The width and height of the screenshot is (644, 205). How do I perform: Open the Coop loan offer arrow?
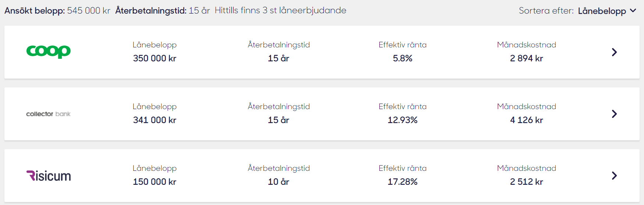pyautogui.click(x=614, y=52)
